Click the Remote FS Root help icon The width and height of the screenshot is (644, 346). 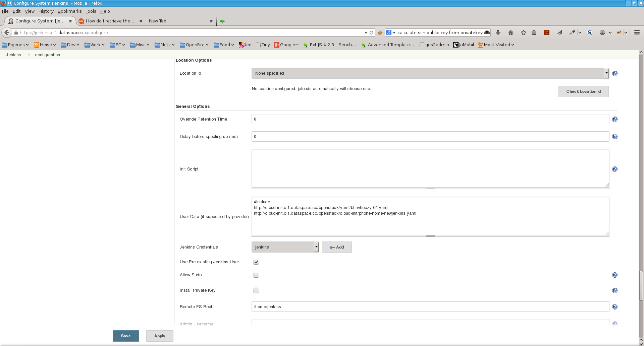(614, 307)
